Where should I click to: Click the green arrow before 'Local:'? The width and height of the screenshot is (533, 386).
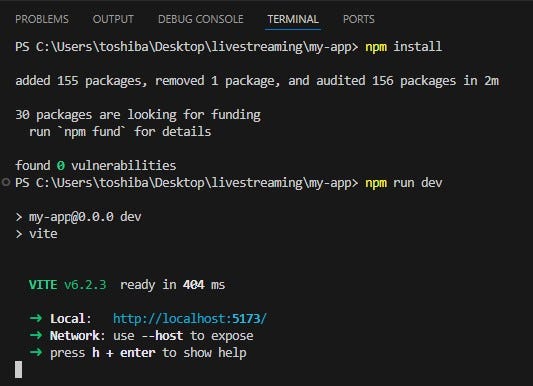click(36, 318)
